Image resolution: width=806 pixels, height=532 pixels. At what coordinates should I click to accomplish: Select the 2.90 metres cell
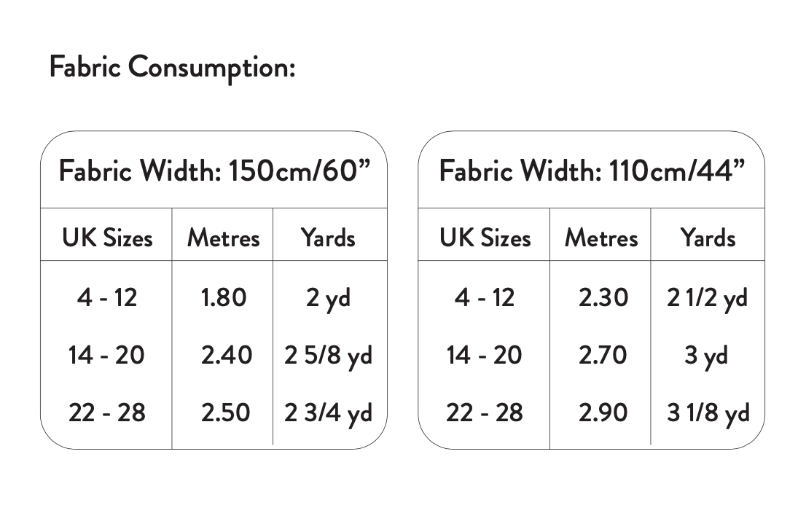coord(603,412)
